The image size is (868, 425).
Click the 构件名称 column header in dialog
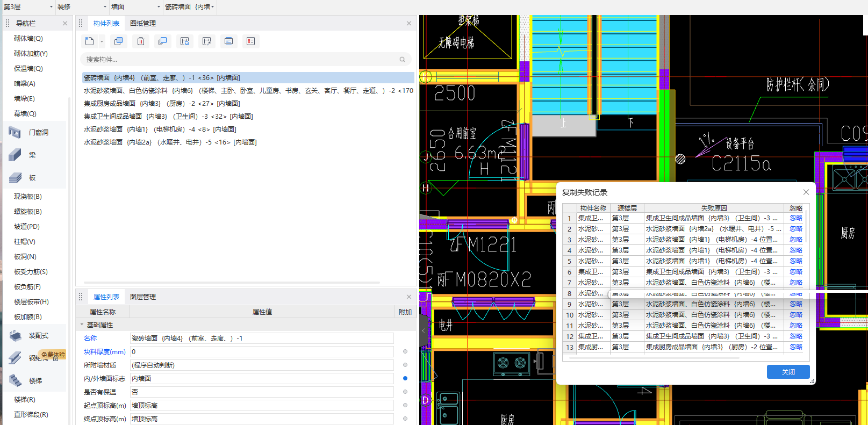click(593, 208)
